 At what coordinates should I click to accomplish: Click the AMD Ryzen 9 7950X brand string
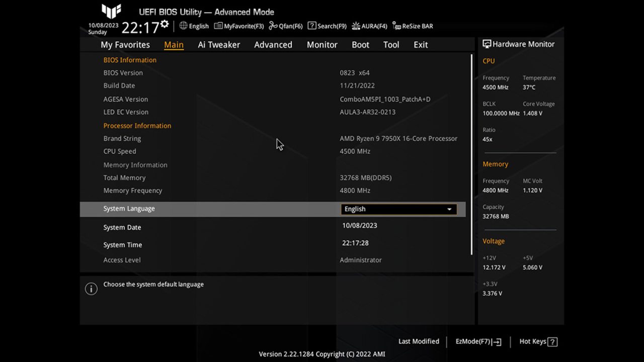coord(398,139)
